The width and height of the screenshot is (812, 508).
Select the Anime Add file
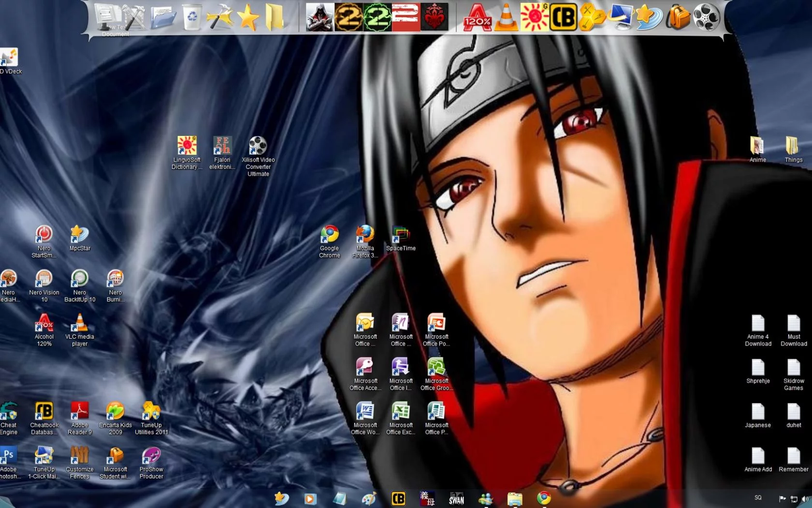758,459
